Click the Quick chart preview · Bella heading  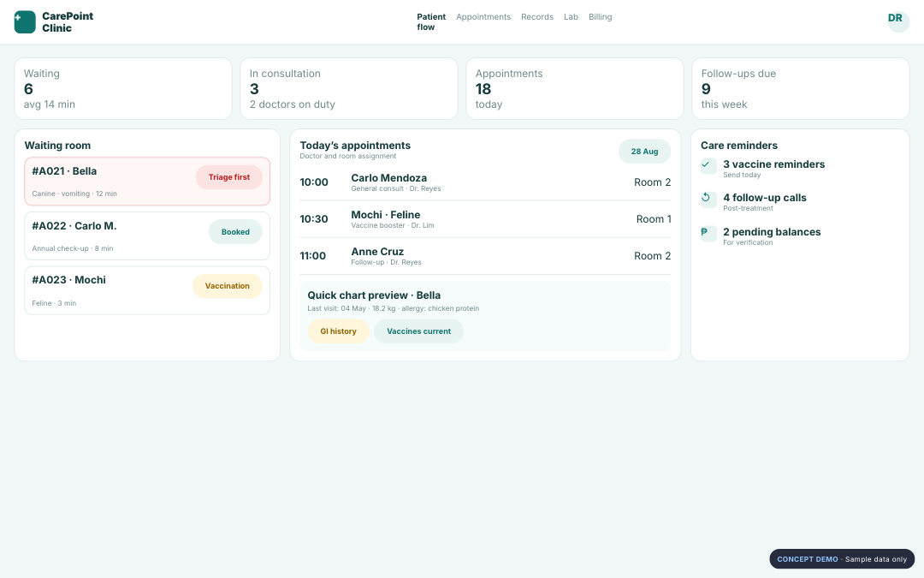tap(374, 295)
